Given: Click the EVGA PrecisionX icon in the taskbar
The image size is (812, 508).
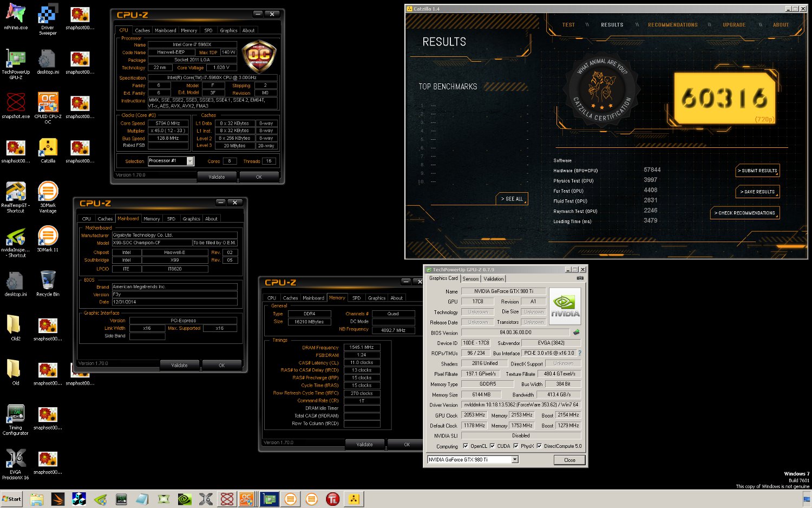Looking at the screenshot, I should point(206,499).
